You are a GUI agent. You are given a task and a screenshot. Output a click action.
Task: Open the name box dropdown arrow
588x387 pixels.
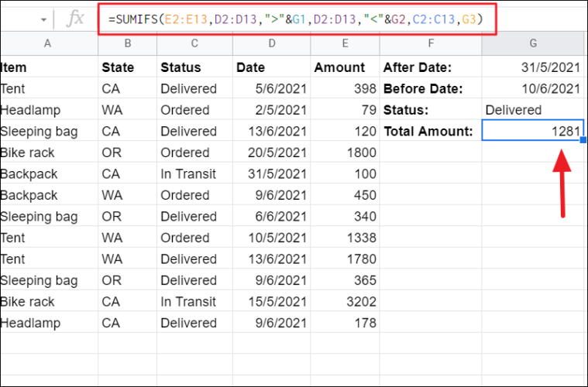(44, 19)
